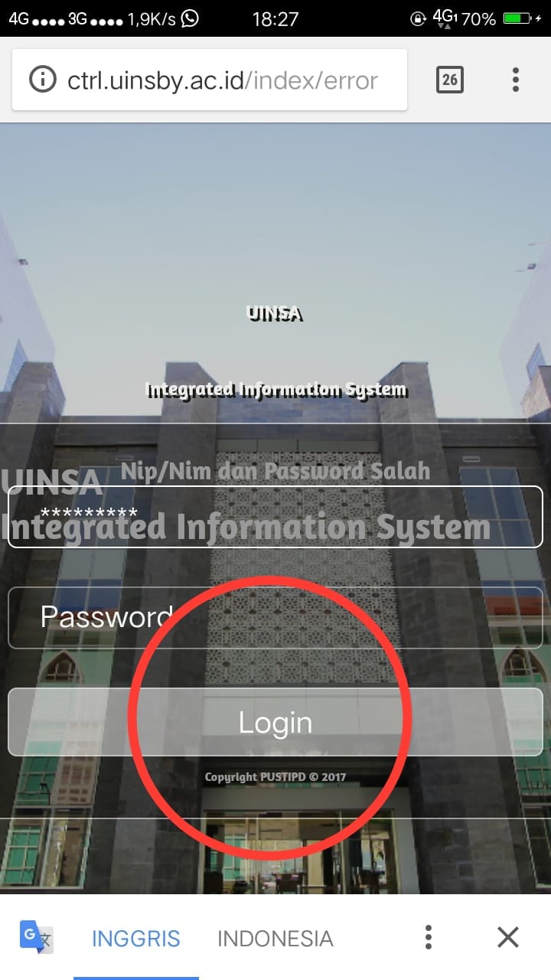Focus the Password input field
This screenshot has height=980, width=551.
point(275,617)
